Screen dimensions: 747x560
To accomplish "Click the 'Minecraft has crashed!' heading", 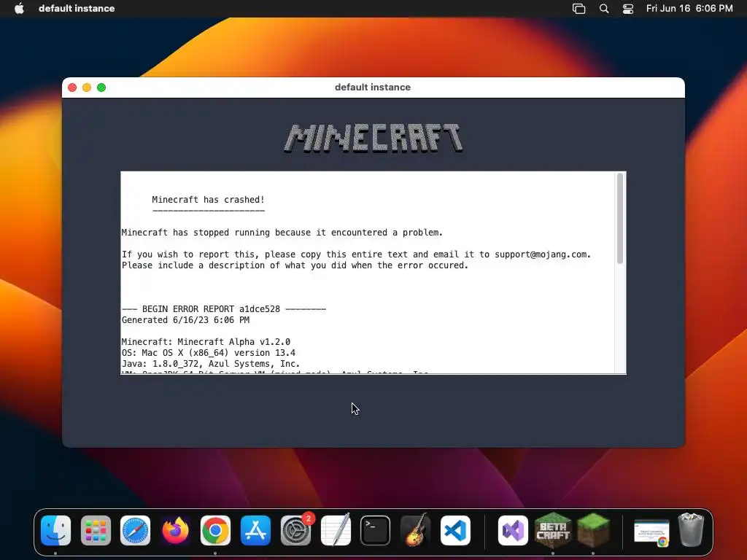I will pyautogui.click(x=208, y=200).
